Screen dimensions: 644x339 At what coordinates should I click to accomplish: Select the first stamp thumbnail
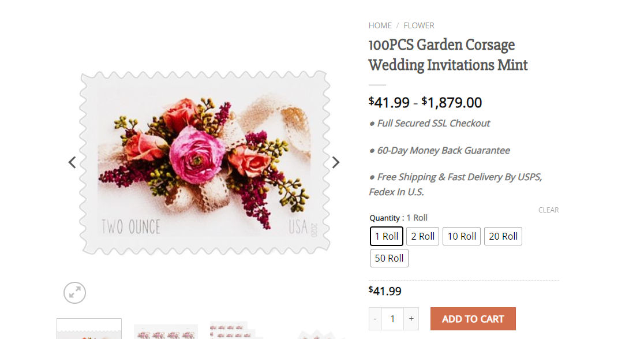click(89, 329)
